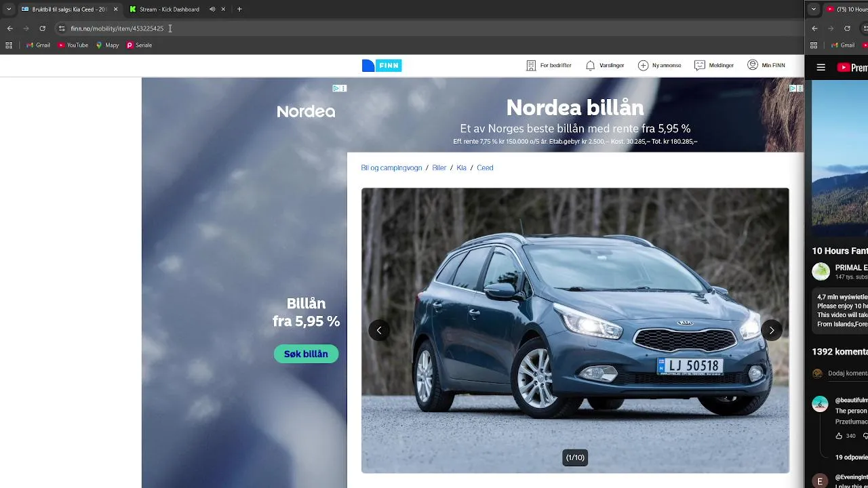Screen dimensions: 868x488
Task: Show the previous car photo
Action: (x=379, y=330)
